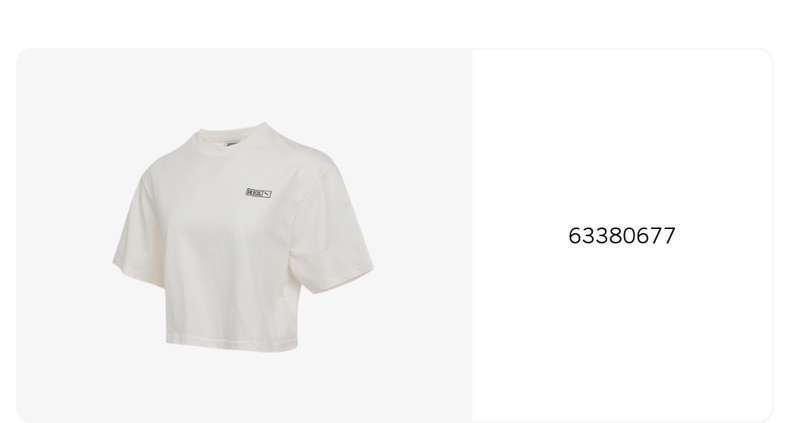Click the final digit 7 of the product code
Viewport: 790px width, 423px height.
tap(669, 236)
